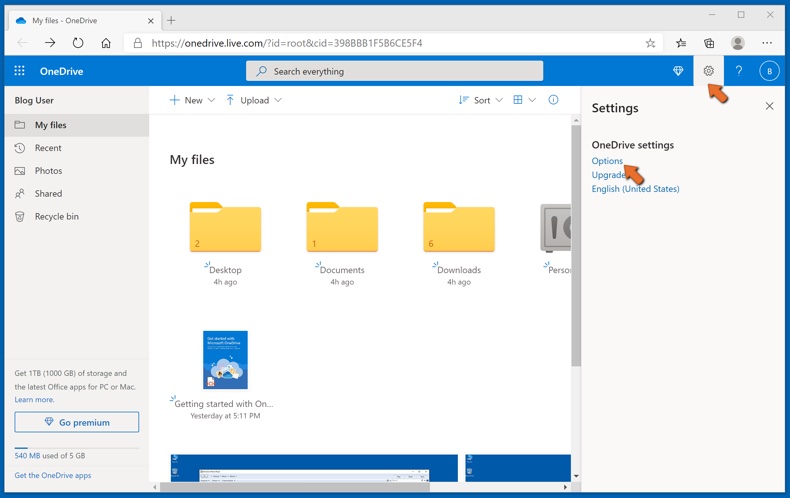Expand the New dropdown menu
790x498 pixels.
(192, 100)
